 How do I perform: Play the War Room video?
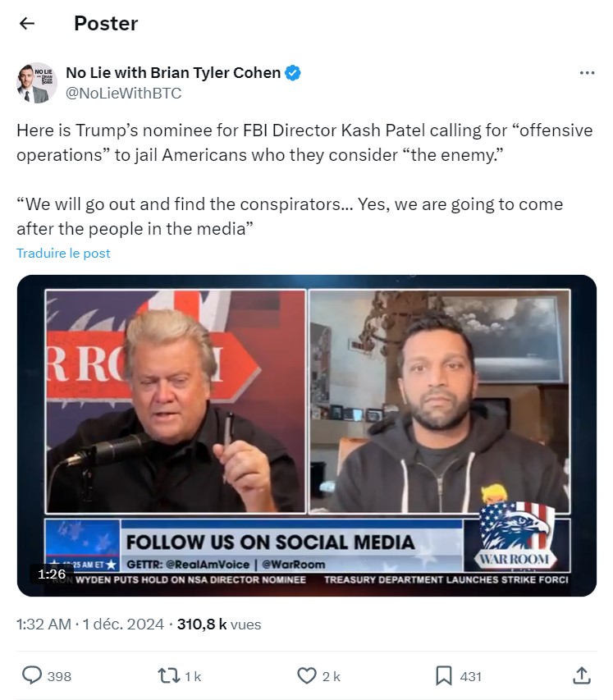coord(307,436)
